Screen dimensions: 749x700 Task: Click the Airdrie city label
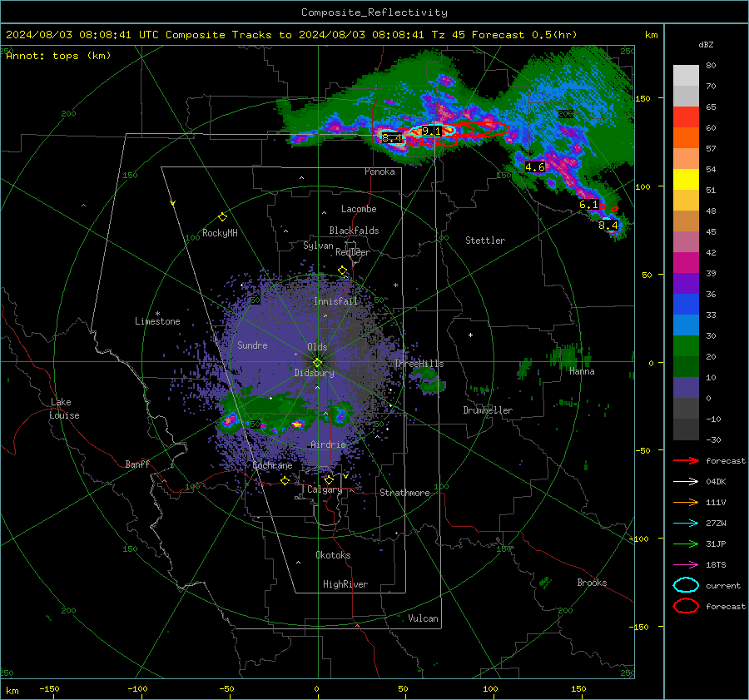(x=328, y=444)
